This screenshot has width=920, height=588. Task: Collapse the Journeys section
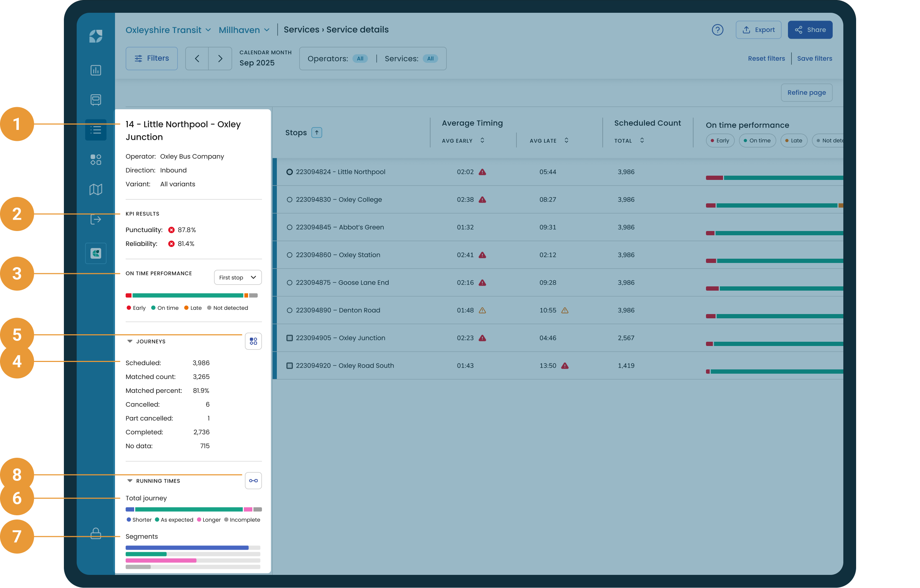click(130, 341)
